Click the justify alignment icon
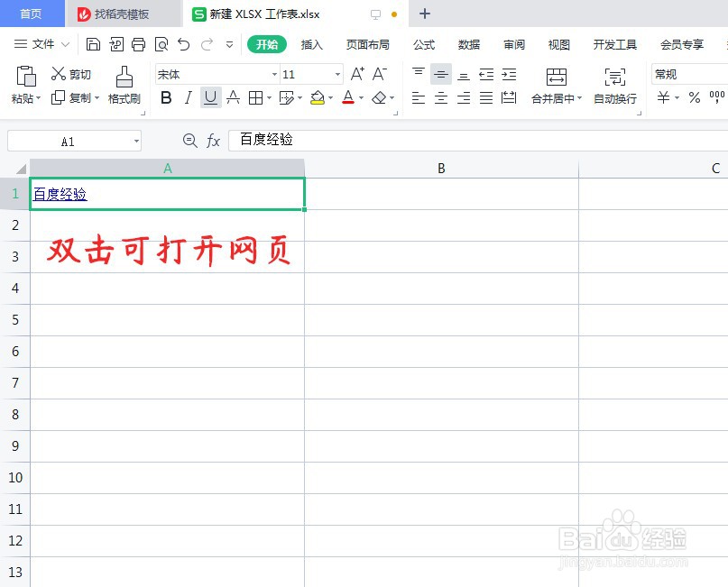Viewport: 728px width, 587px height. [486, 97]
